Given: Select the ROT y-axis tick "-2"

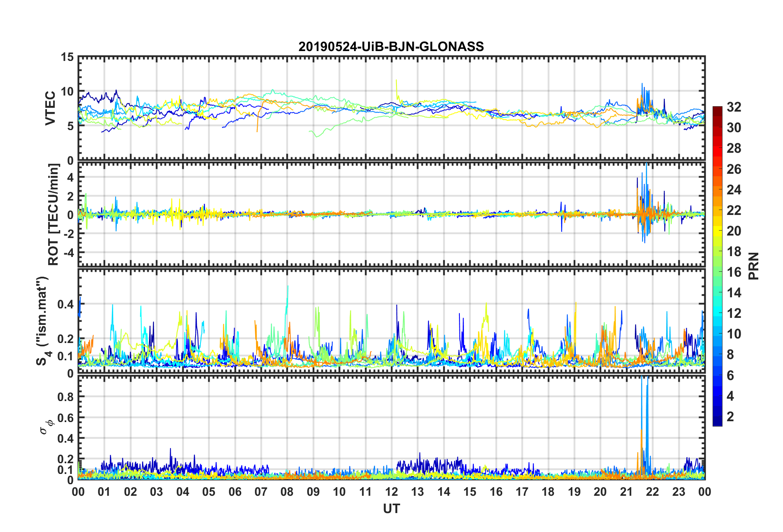Looking at the screenshot, I should (x=68, y=233).
